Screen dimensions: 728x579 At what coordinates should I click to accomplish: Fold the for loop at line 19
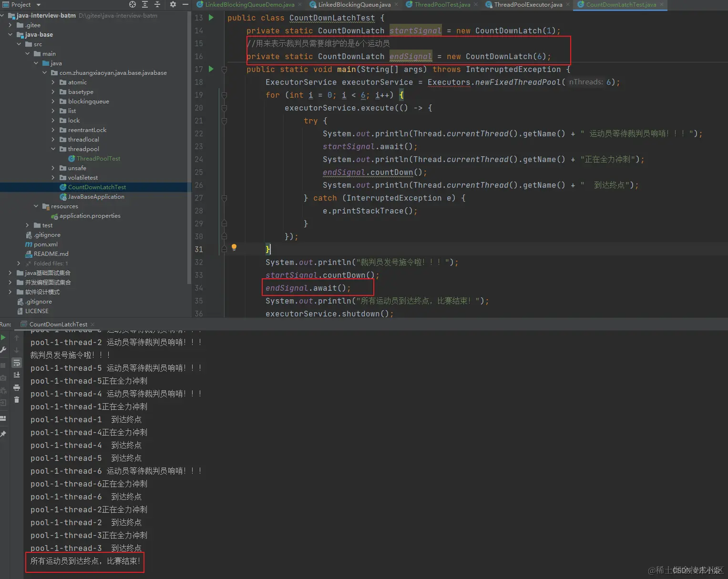pos(224,95)
